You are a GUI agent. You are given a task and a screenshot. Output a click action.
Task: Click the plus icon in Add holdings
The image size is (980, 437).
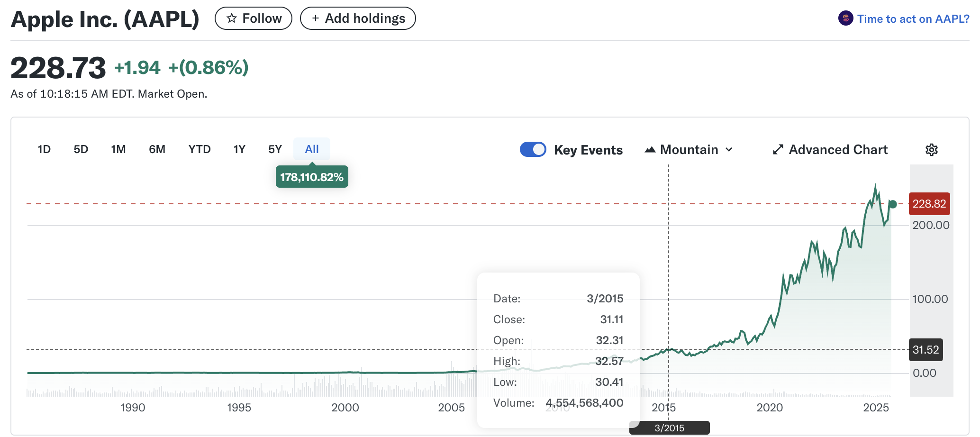click(316, 18)
